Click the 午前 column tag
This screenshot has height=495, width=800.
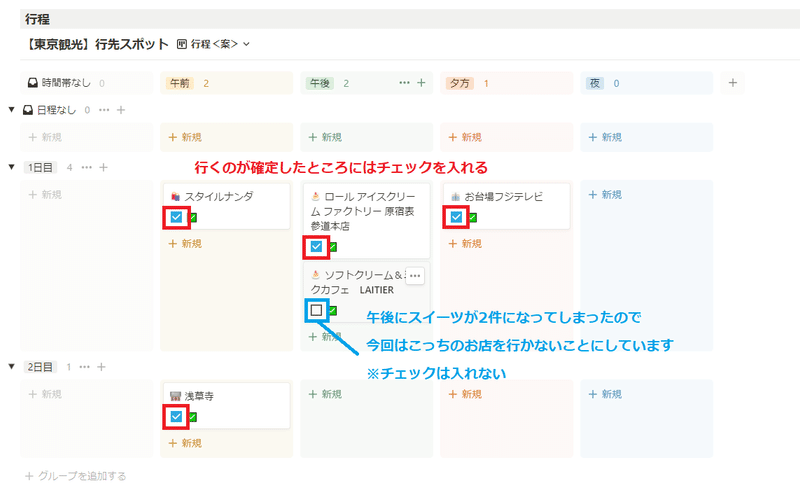(x=180, y=83)
